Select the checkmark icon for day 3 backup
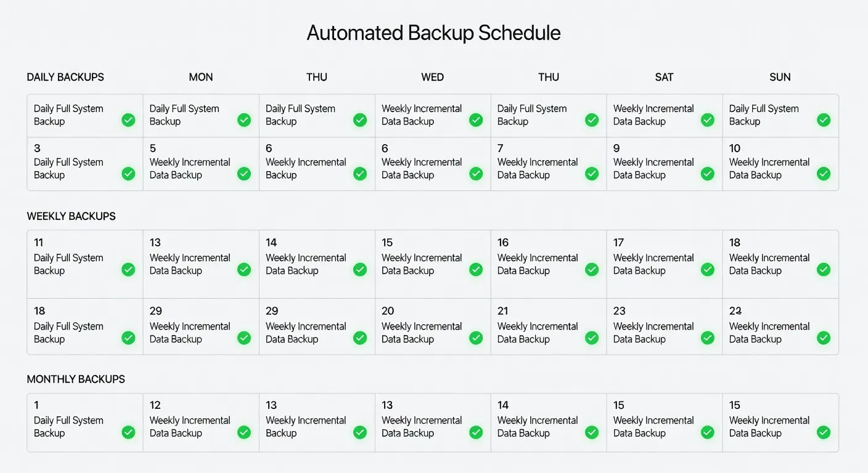 [x=128, y=174]
